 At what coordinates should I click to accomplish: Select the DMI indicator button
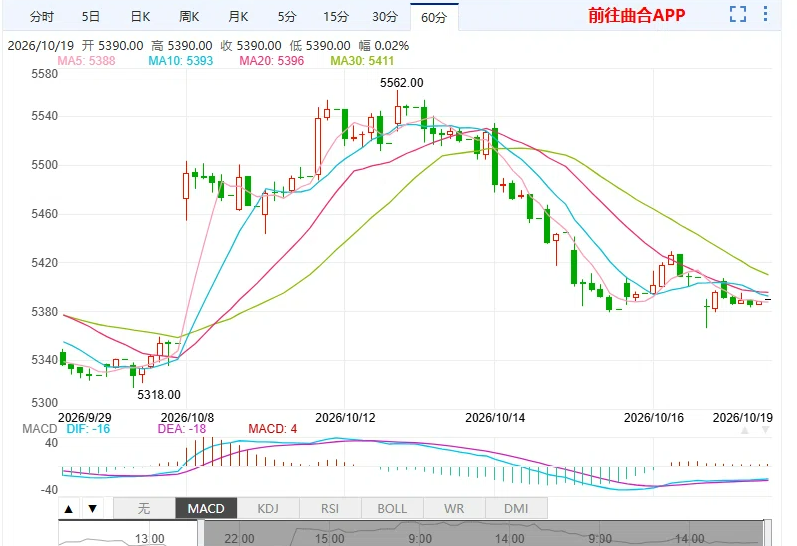pyautogui.click(x=516, y=508)
